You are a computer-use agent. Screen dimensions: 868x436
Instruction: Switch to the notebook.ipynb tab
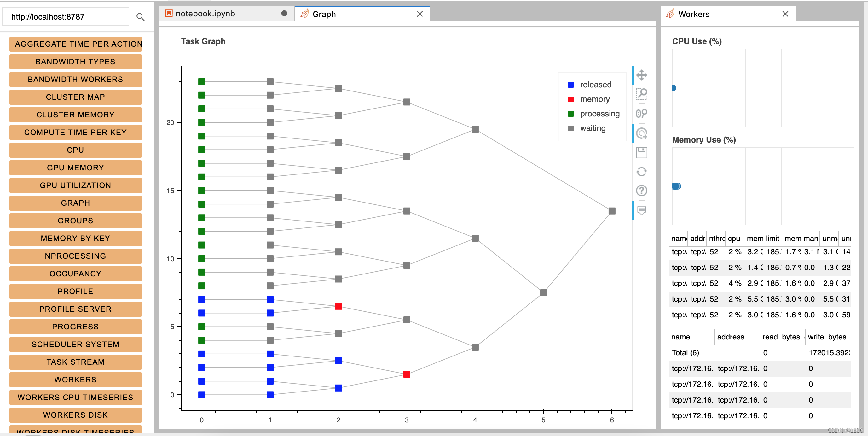205,14
